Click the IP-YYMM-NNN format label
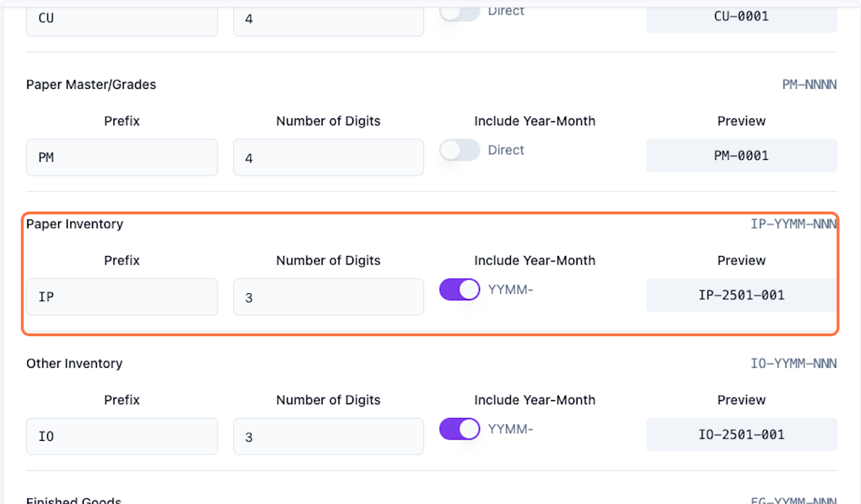This screenshot has width=861, height=504. click(x=793, y=224)
